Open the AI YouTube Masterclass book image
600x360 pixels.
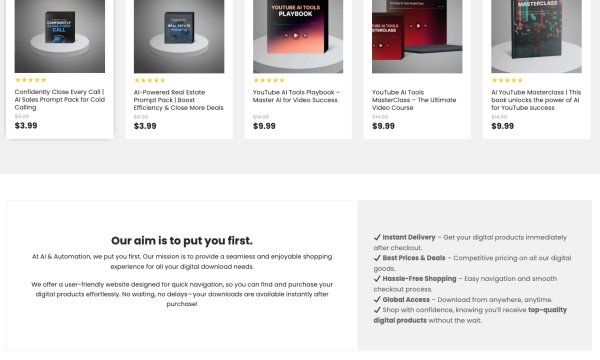click(x=536, y=36)
